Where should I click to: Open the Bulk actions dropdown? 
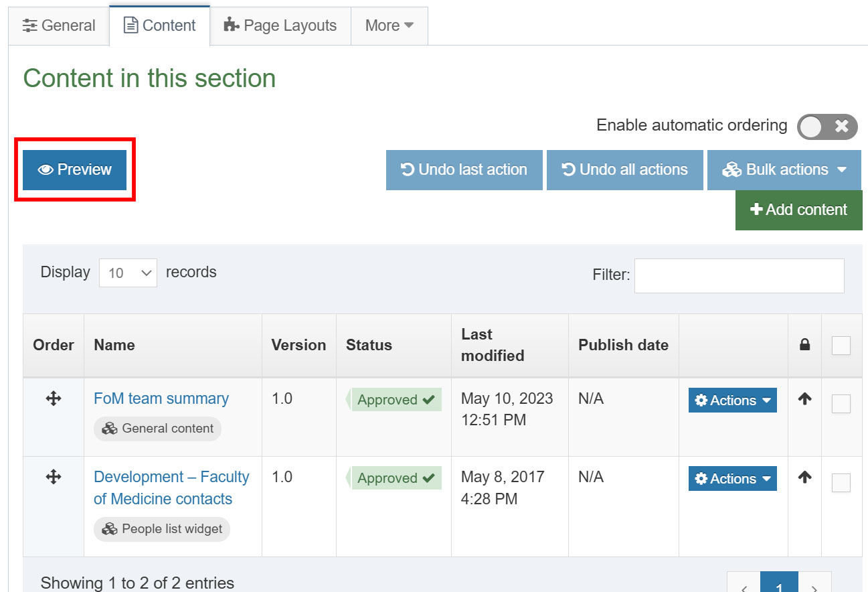[x=784, y=170]
